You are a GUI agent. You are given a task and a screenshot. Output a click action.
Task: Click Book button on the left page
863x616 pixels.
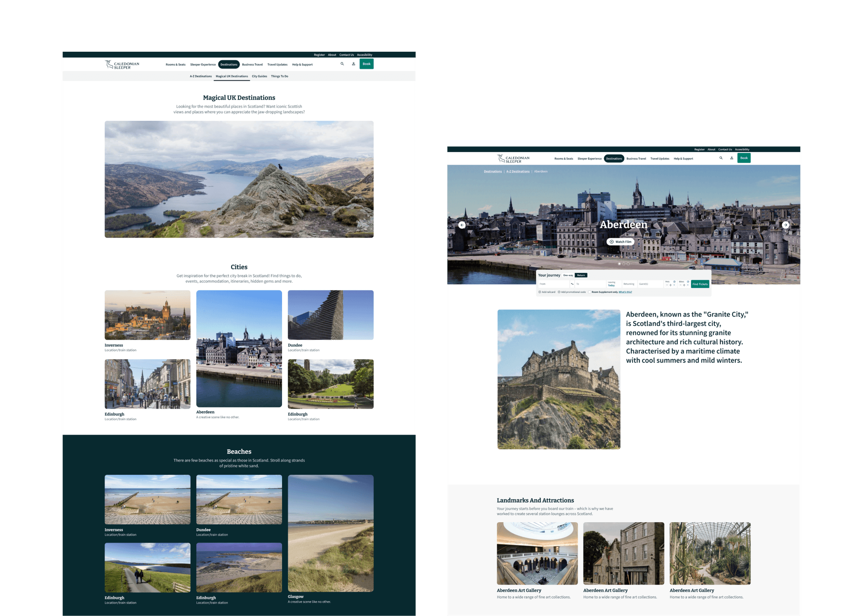click(x=366, y=64)
